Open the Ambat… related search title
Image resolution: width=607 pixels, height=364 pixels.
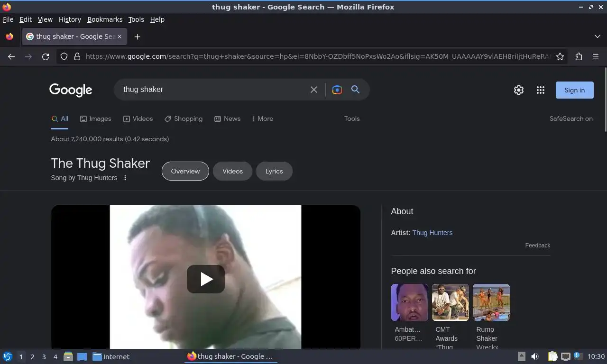(408, 329)
